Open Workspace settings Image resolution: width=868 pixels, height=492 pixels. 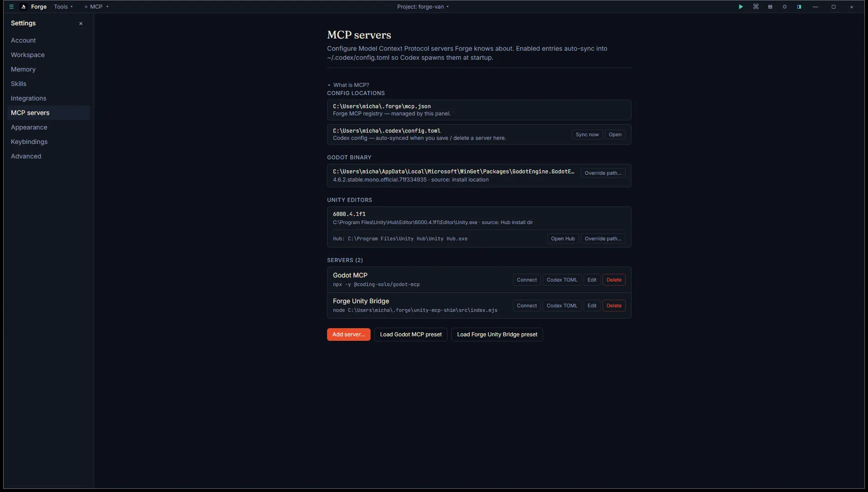pyautogui.click(x=49, y=55)
